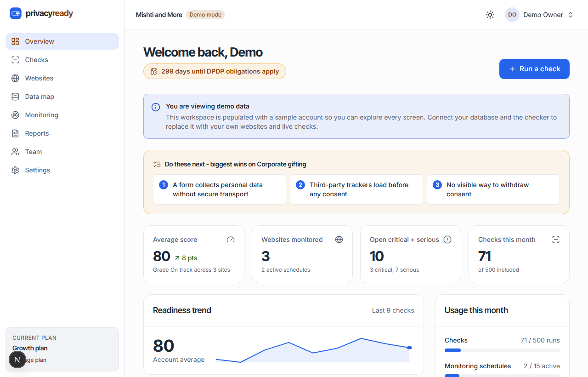Click the Checks this month card

pyautogui.click(x=519, y=254)
